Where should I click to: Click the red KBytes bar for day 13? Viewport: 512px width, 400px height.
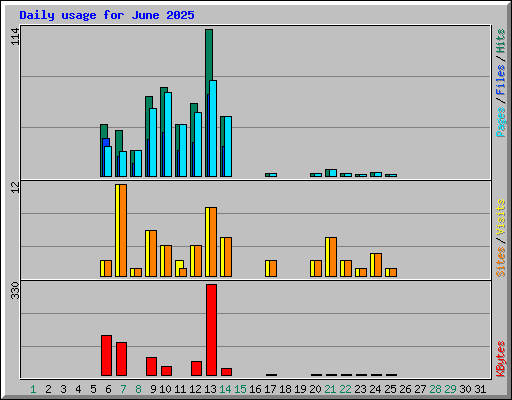[211, 330]
